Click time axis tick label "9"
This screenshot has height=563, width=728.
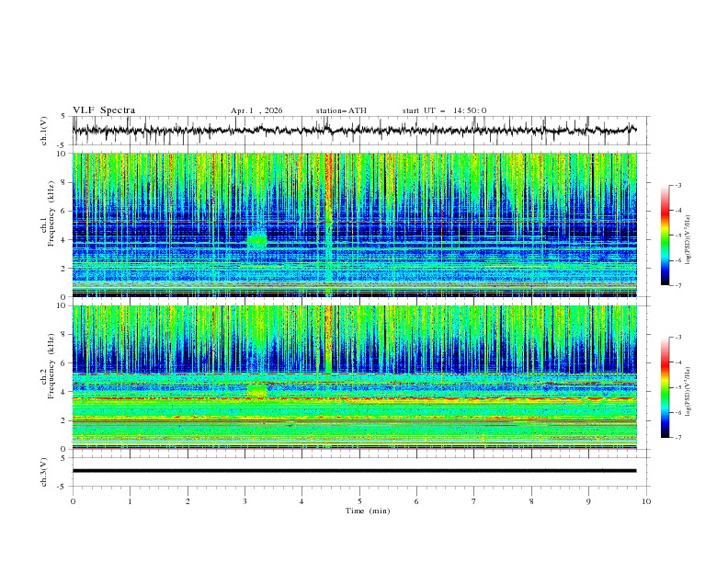[x=588, y=501]
